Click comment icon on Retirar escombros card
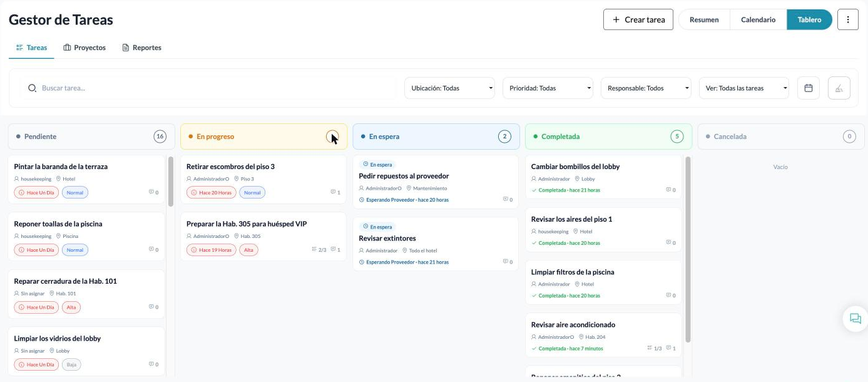 (334, 192)
